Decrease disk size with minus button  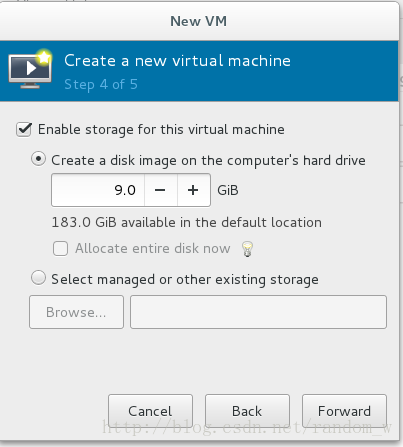coord(160,190)
